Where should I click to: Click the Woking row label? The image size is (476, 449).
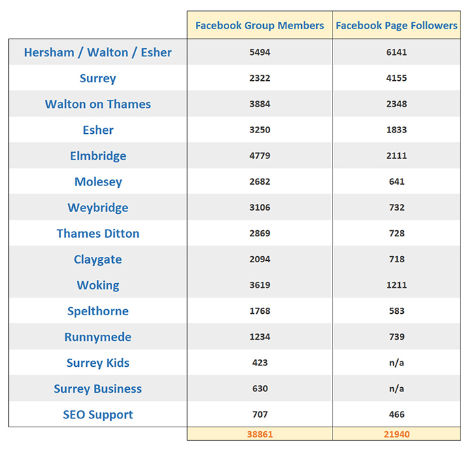98,285
